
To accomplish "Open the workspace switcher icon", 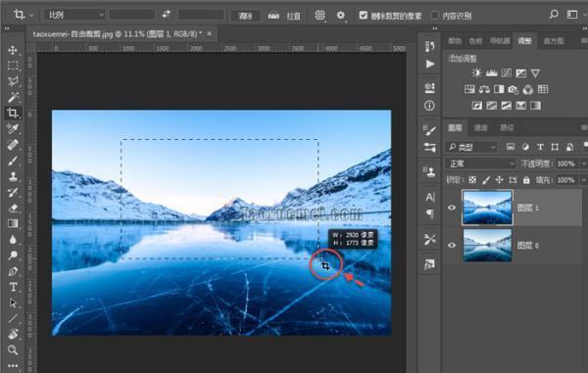I will click(572, 15).
